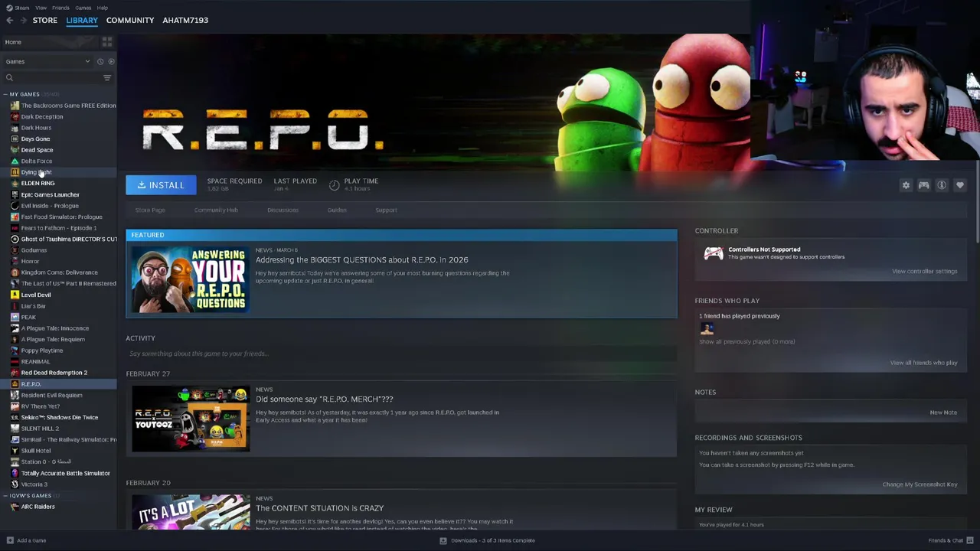Select Dying Light in the games list

pyautogui.click(x=58, y=172)
